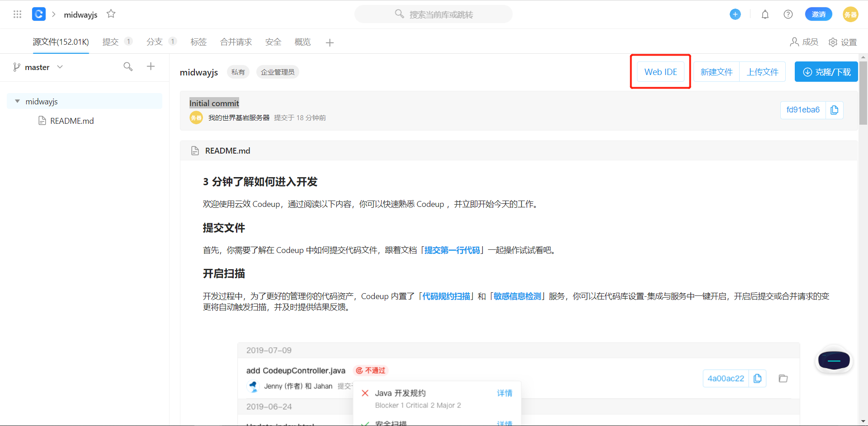Star the midwayjs repository
The image size is (868, 426).
point(111,14)
